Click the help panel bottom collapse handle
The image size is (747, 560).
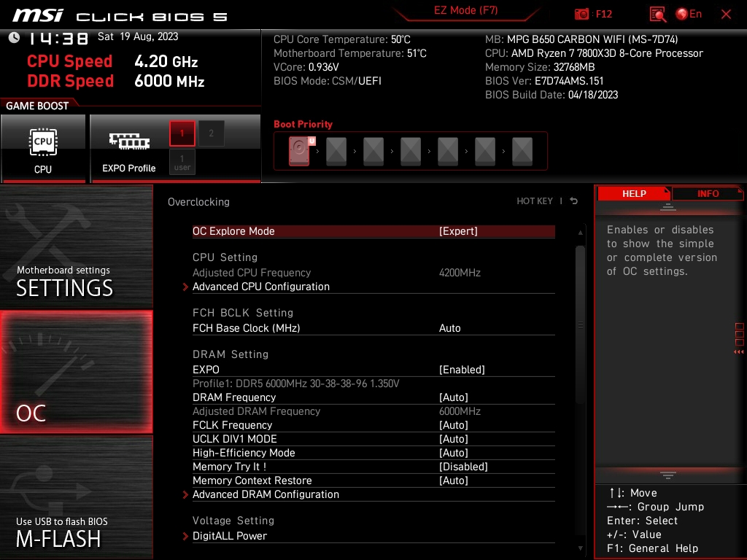[x=668, y=475]
